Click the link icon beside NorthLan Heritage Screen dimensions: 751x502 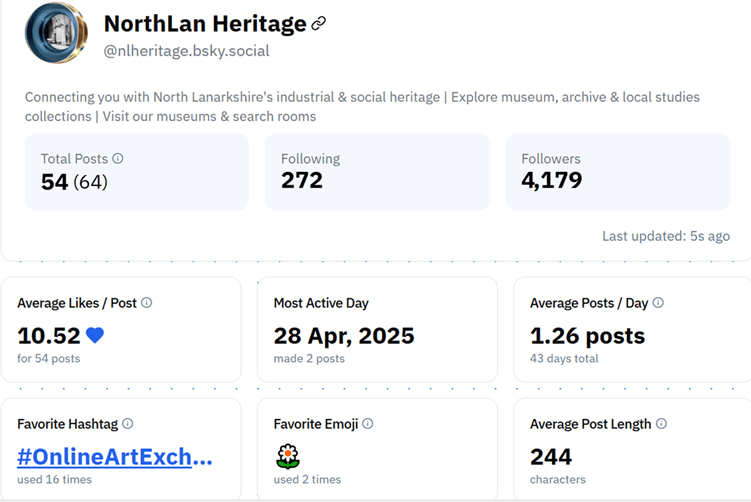[x=319, y=24]
